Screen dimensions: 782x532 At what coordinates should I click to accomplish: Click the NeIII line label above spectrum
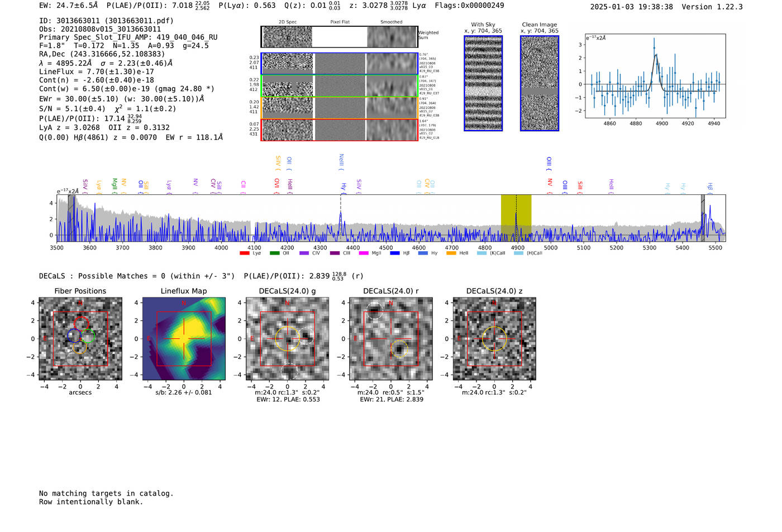[341, 162]
